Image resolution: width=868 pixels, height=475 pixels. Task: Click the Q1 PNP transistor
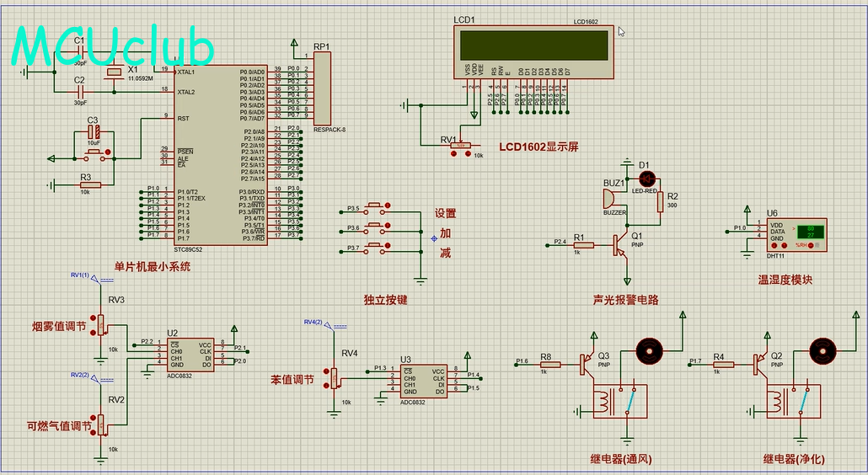(x=621, y=244)
